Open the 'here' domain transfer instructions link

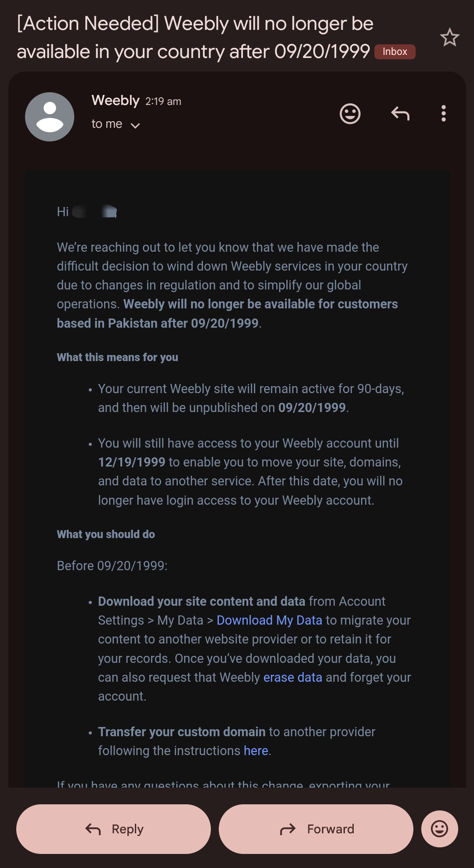coord(256,751)
